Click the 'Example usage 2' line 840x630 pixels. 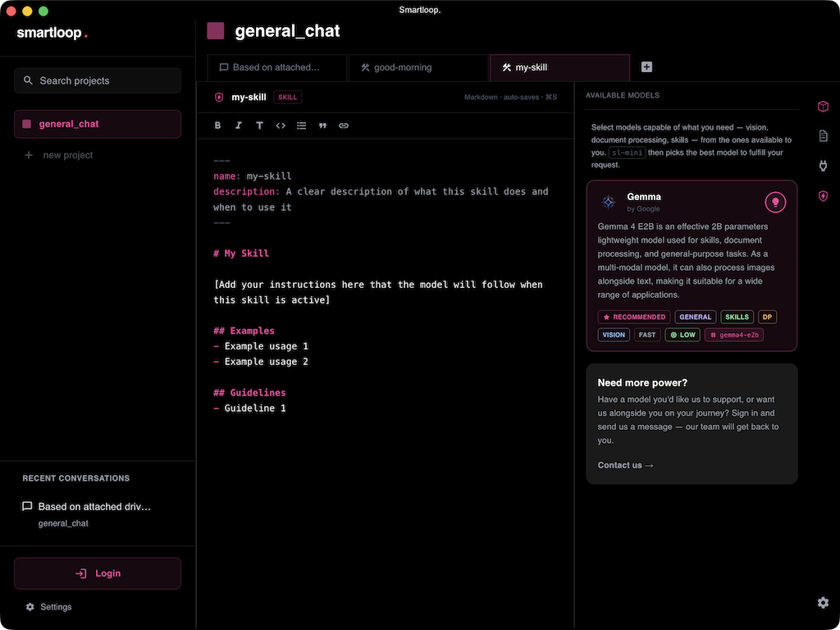[x=261, y=362]
